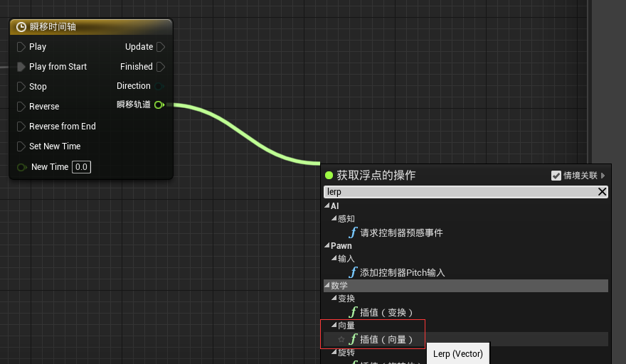Viewport: 626px width, 364px height.
Task: Click the function icon for 插值（变换）
Action: click(x=353, y=312)
